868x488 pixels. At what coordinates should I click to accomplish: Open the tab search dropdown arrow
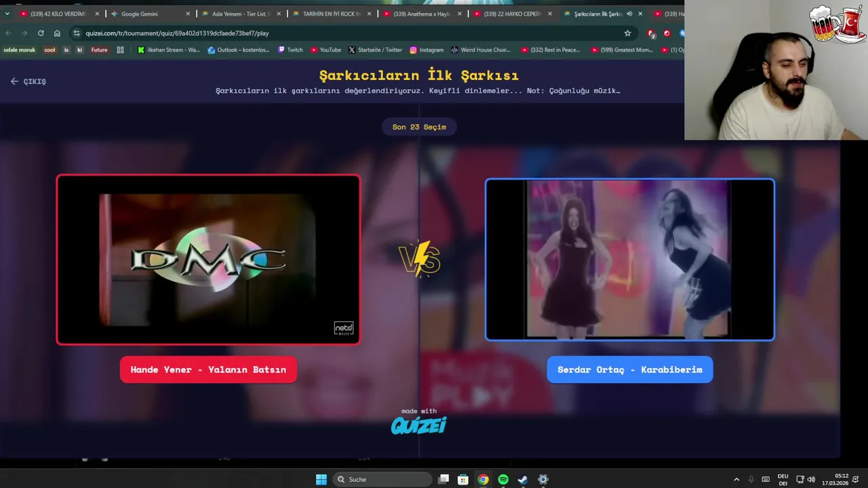coord(7,14)
